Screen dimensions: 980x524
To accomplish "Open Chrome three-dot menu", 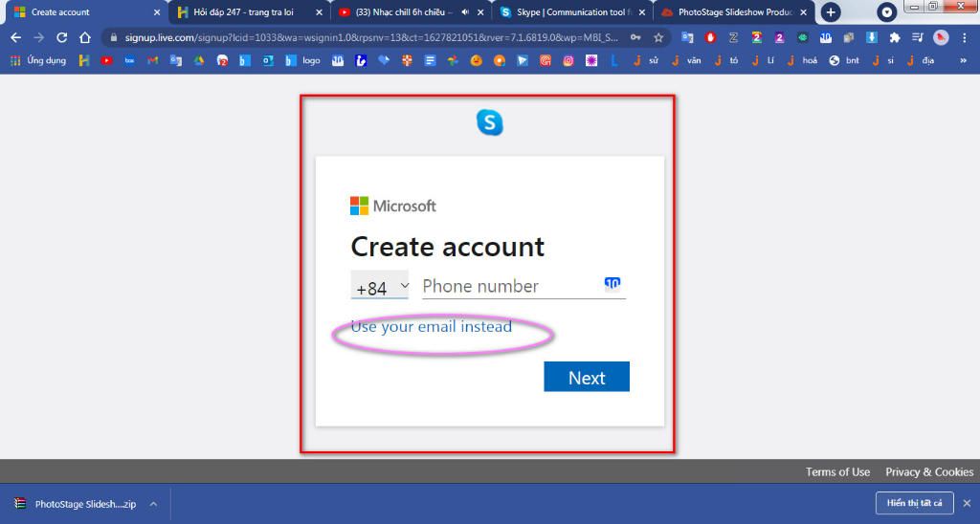I will [x=965, y=38].
